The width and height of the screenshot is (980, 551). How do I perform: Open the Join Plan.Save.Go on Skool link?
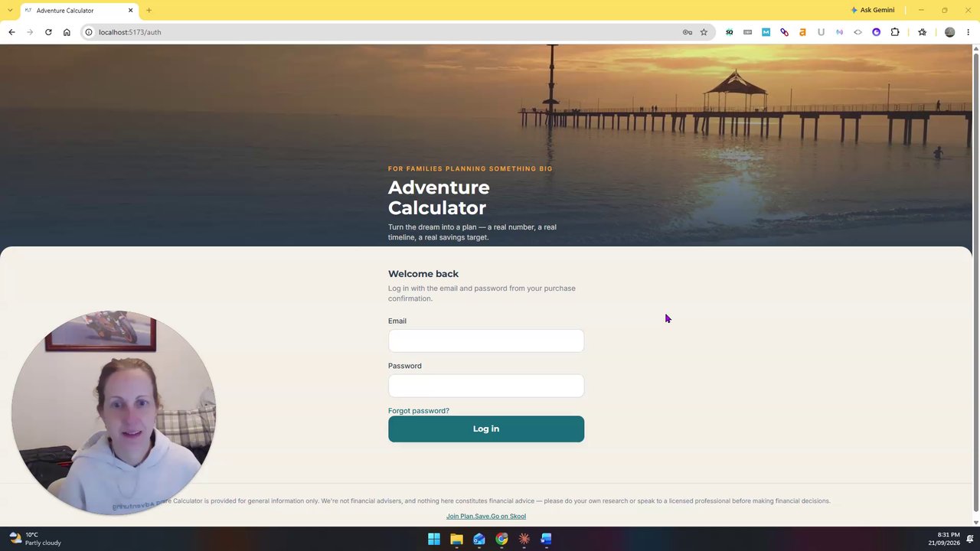pyautogui.click(x=486, y=517)
